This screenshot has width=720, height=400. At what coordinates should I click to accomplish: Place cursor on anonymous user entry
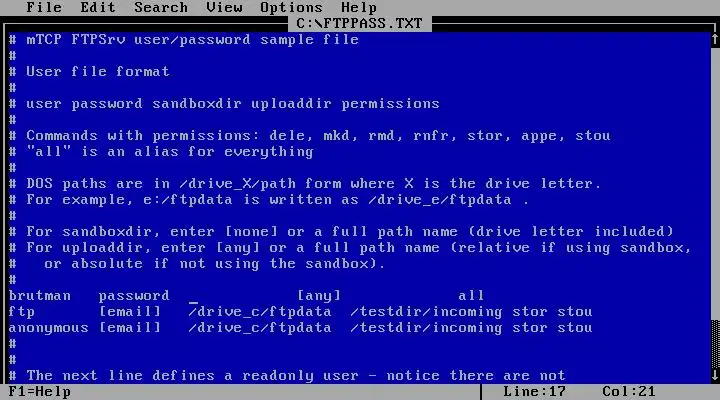click(x=48, y=327)
